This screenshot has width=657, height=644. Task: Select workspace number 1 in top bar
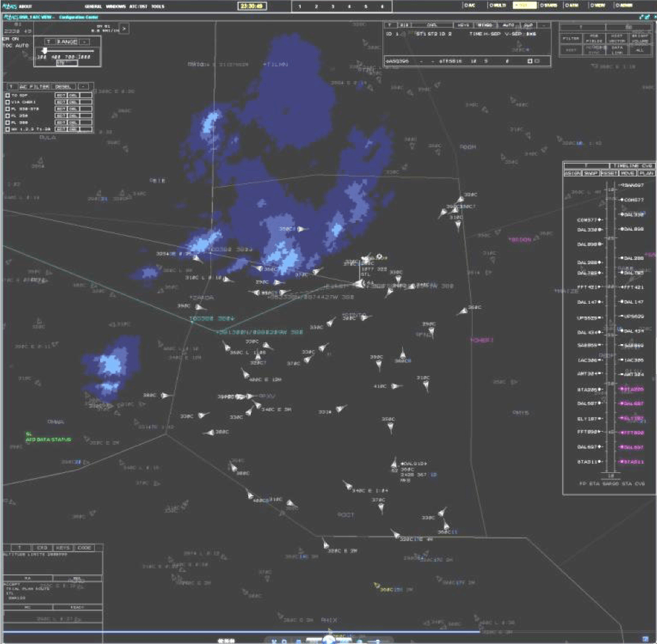(x=299, y=6)
